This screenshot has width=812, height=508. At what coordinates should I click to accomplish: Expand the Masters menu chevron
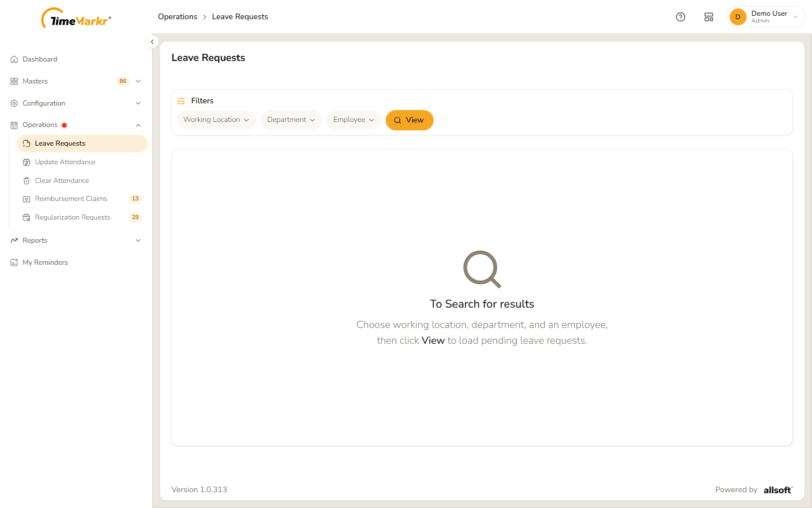(138, 81)
